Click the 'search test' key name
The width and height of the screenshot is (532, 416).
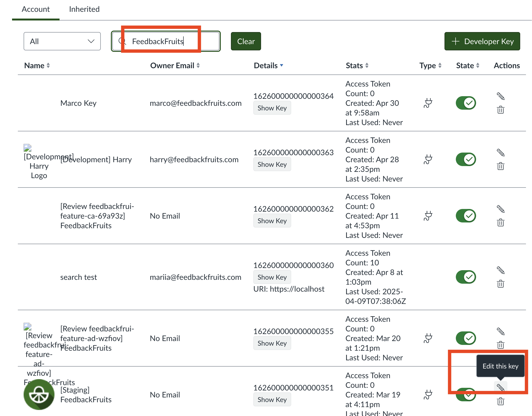coord(78,277)
